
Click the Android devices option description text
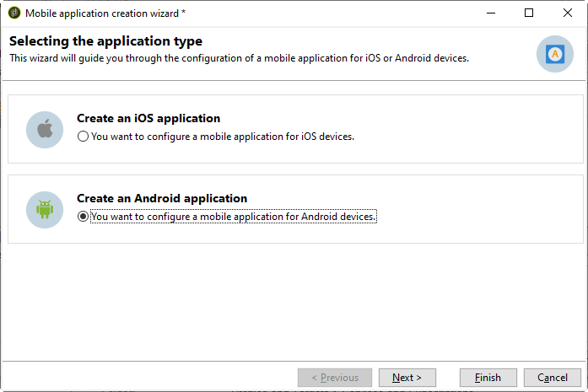pyautogui.click(x=233, y=217)
